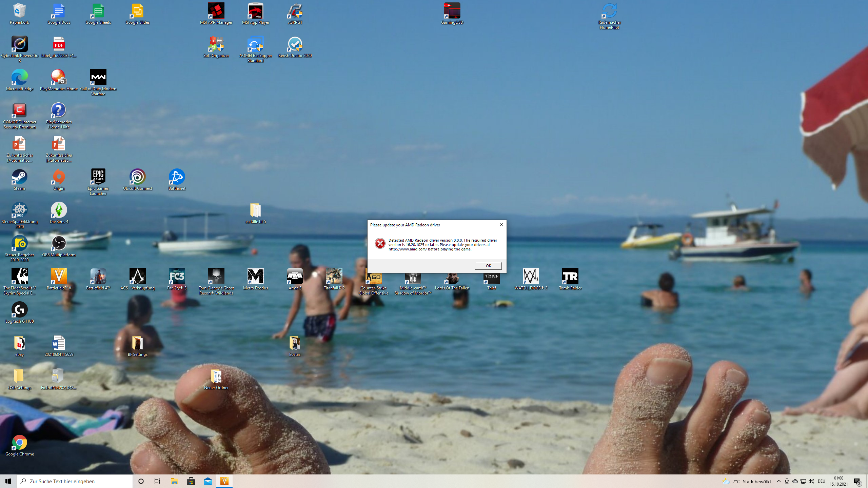Select the Ubisoft Connect shortcut
Screen dimensions: 868x488
click(137, 177)
